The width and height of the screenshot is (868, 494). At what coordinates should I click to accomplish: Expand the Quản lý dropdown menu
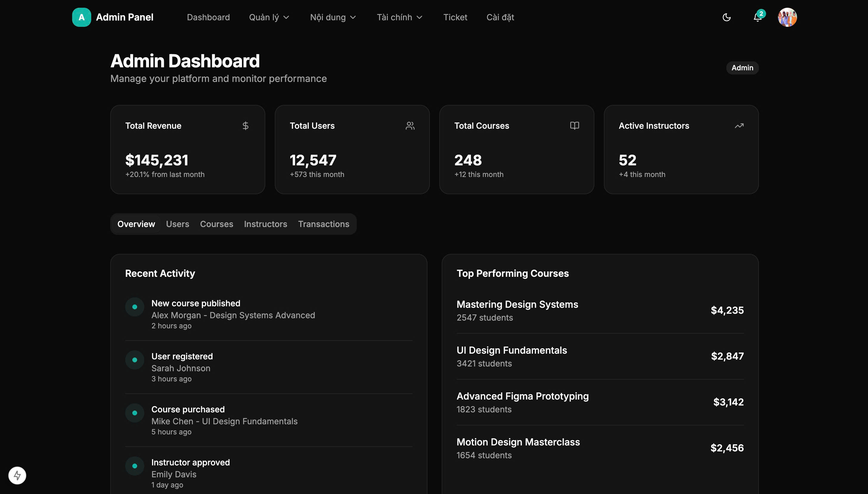pyautogui.click(x=269, y=17)
